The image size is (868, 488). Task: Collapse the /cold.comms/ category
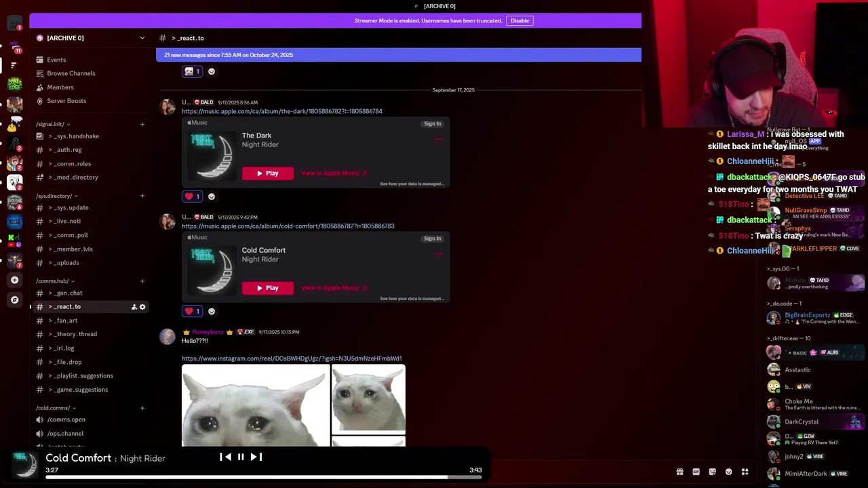[56, 408]
